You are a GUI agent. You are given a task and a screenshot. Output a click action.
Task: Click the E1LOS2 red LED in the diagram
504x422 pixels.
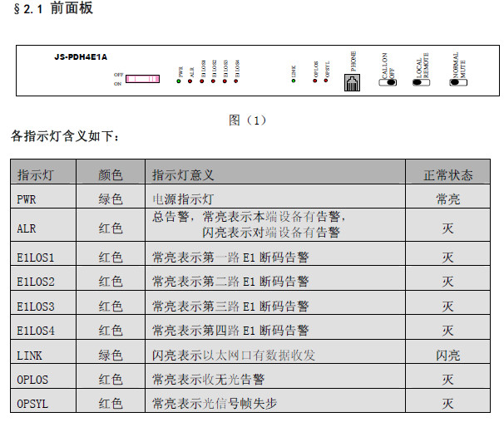pyautogui.click(x=213, y=81)
